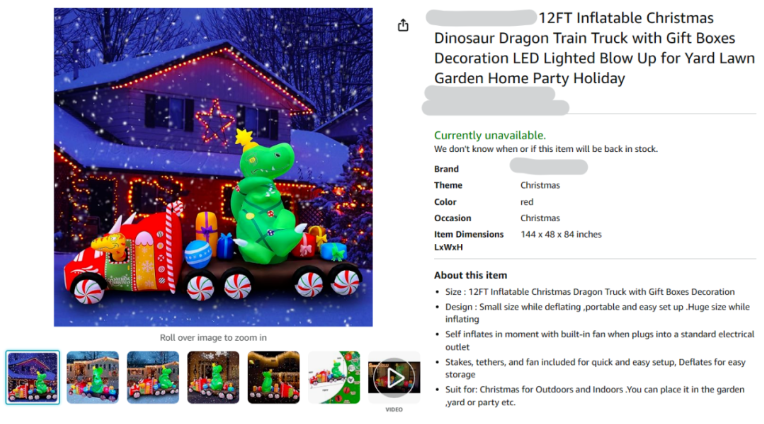The height and width of the screenshot is (424, 764).
Task: Select the fifth thumbnail showing truck rear view
Action: [274, 377]
